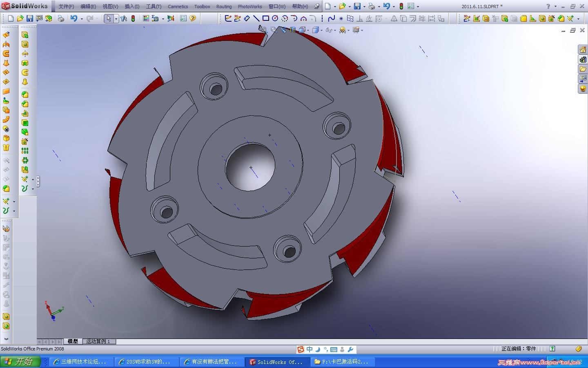Click the yellow tag icon in status bar
This screenshot has width=588, height=368.
pyautogui.click(x=578, y=349)
